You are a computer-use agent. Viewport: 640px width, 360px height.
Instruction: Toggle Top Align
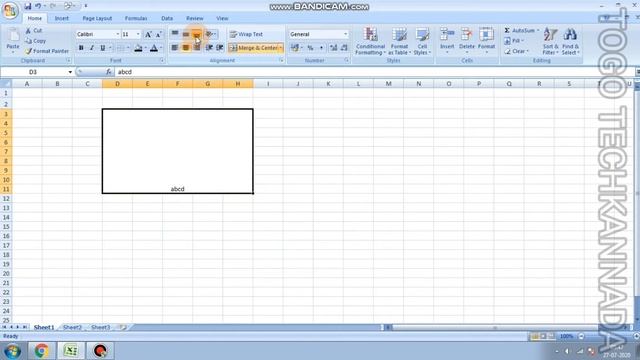[x=175, y=34]
